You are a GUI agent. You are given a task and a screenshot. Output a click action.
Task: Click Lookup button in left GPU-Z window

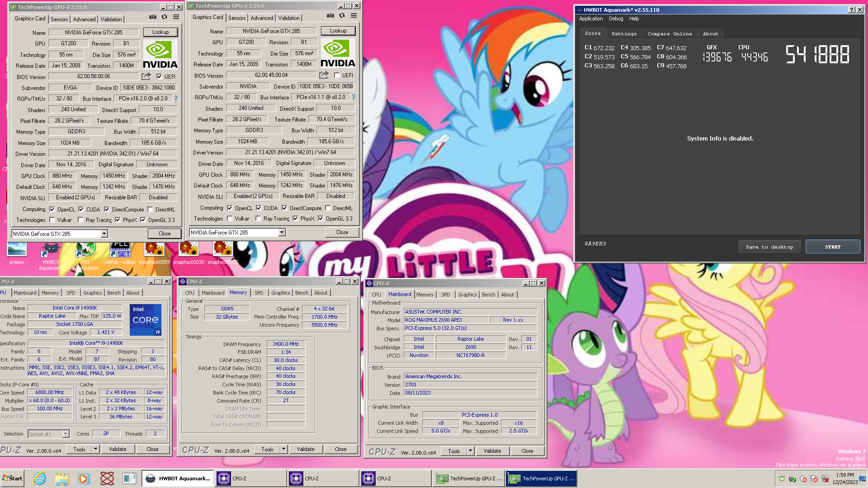[160, 32]
